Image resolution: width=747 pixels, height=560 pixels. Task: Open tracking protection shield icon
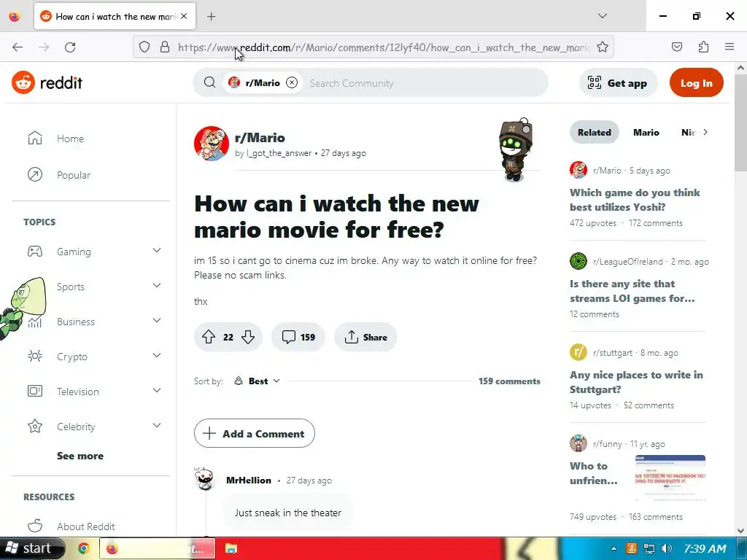pyautogui.click(x=144, y=47)
